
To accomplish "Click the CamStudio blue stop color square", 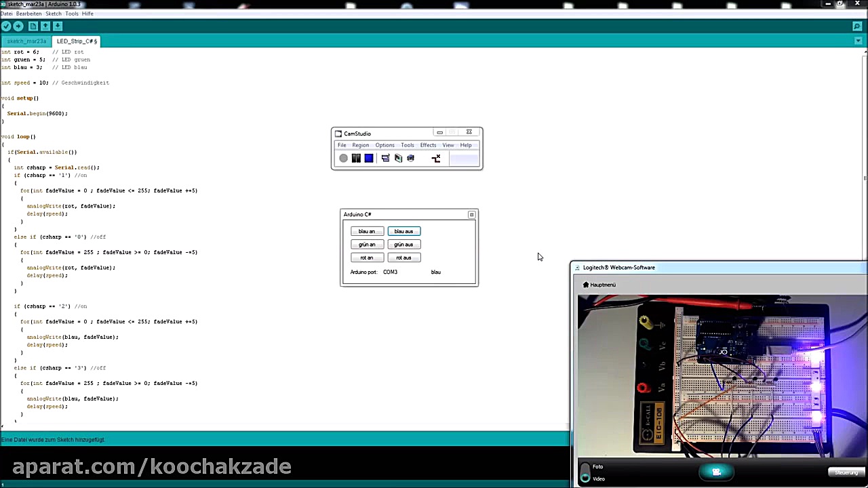I will point(368,158).
